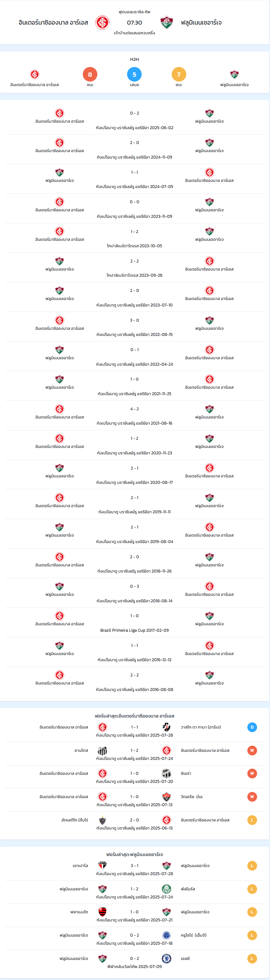The width and height of the screenshot is (270, 980).
Task: Click the Palmeiras team crest
Action: click(x=167, y=889)
